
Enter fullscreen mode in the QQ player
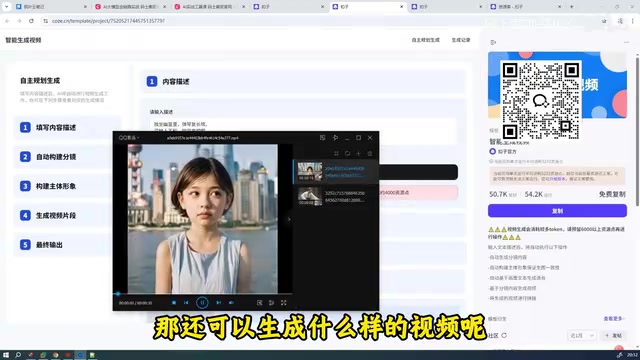(x=283, y=303)
